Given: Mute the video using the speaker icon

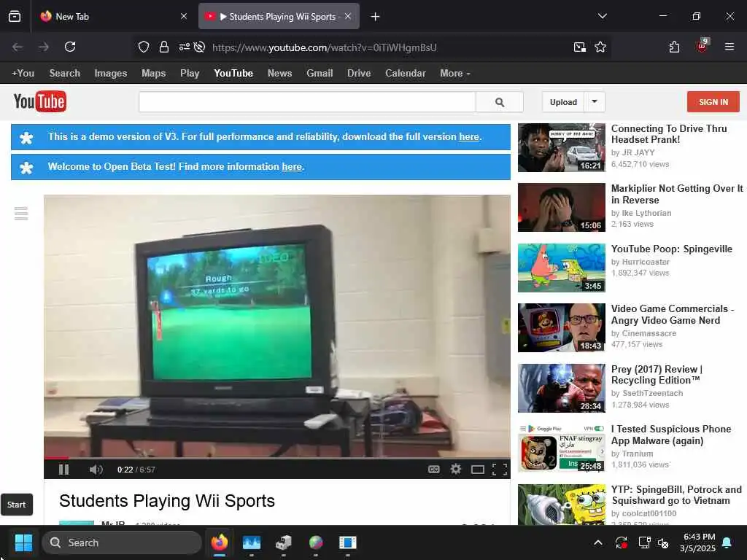Looking at the screenshot, I should 96,470.
